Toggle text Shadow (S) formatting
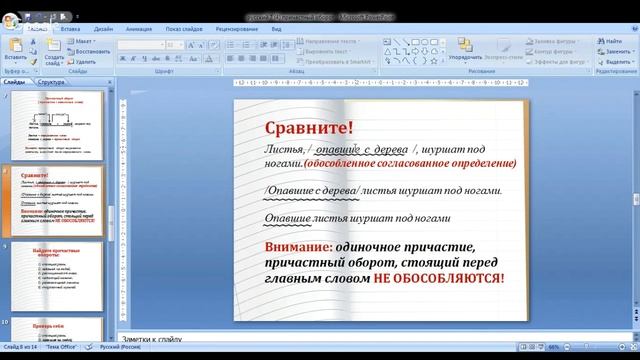Image resolution: width=640 pixels, height=360 pixels. pyautogui.click(x=167, y=59)
